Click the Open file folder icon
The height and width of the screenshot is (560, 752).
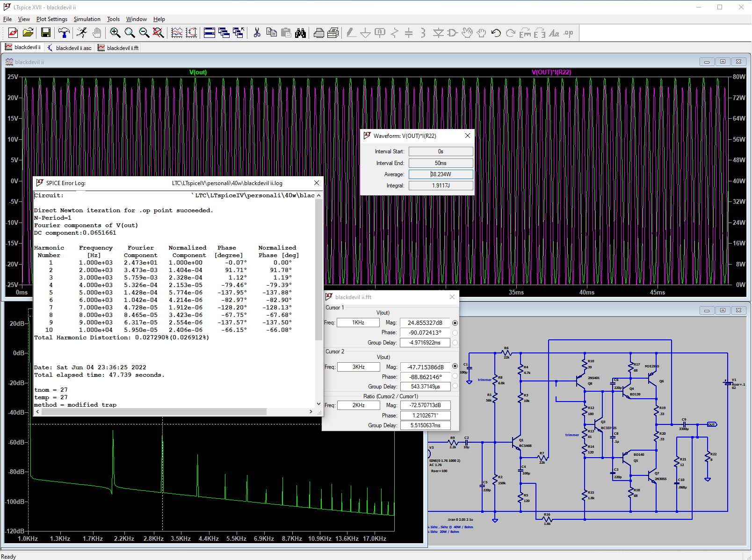28,33
